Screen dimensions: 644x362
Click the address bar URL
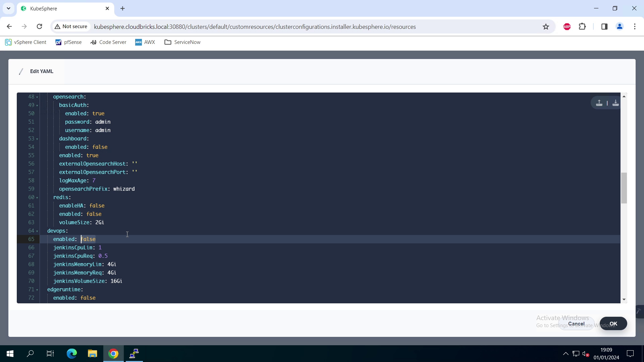coord(255,27)
